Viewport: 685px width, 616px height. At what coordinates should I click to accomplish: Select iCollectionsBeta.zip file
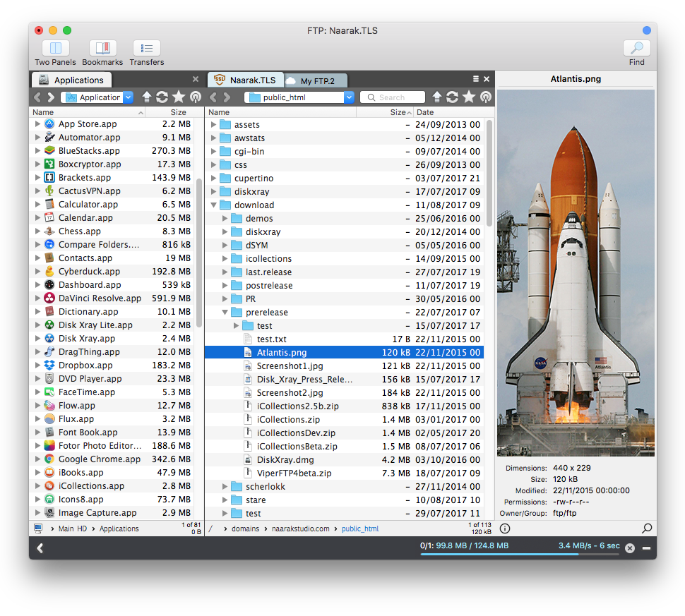pyautogui.click(x=344, y=446)
